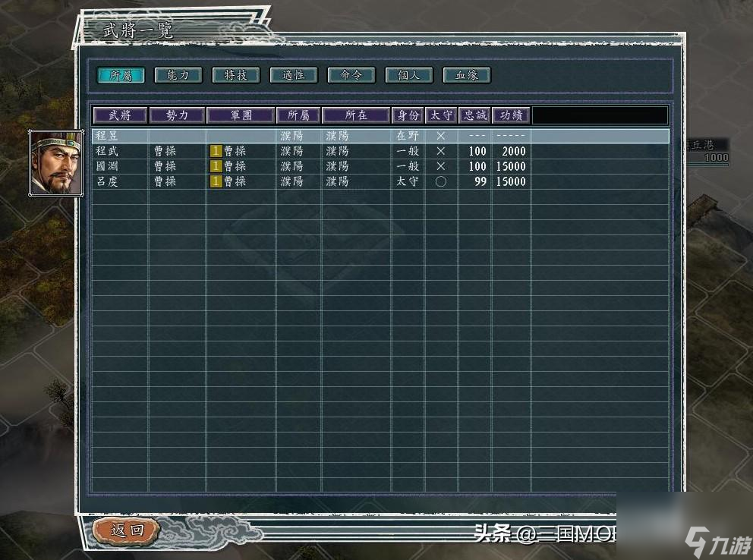Click 功績 15000 in 呂虔's row

point(511,181)
